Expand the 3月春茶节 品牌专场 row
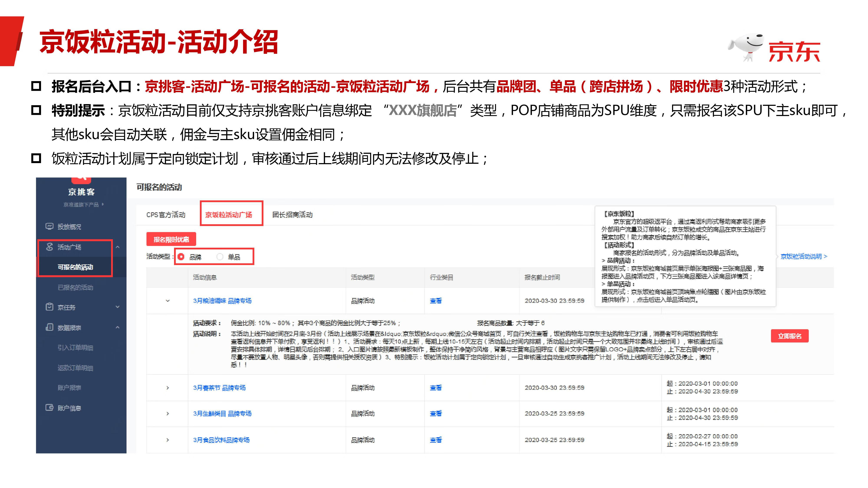868x488 pixels. [x=168, y=388]
